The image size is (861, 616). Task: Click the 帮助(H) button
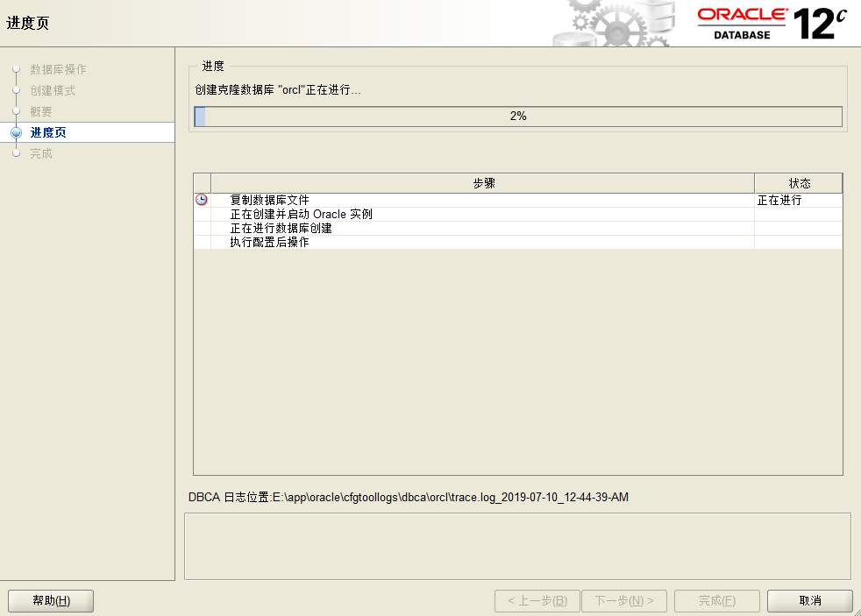point(50,601)
